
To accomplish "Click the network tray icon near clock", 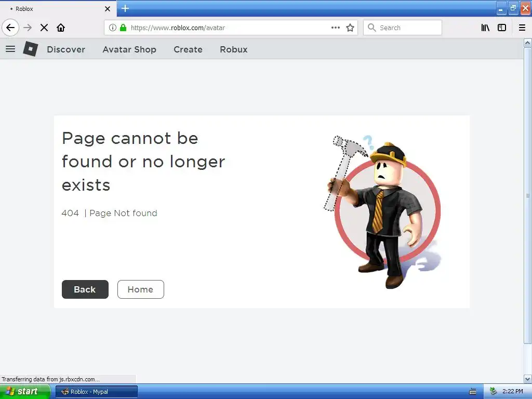I will pos(493,391).
